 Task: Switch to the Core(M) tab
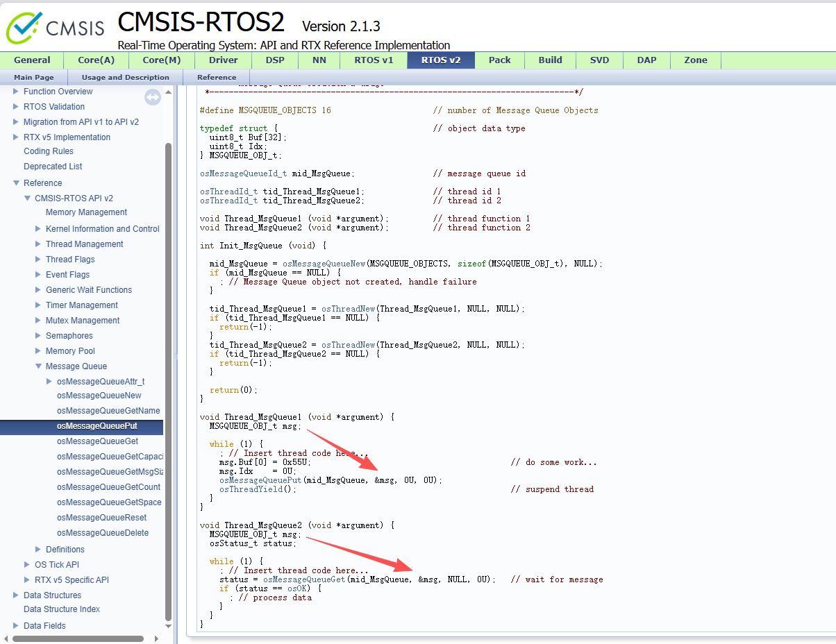[x=161, y=60]
